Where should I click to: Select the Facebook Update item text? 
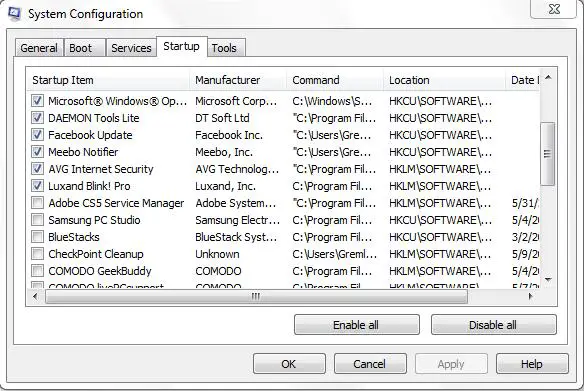coord(90,135)
